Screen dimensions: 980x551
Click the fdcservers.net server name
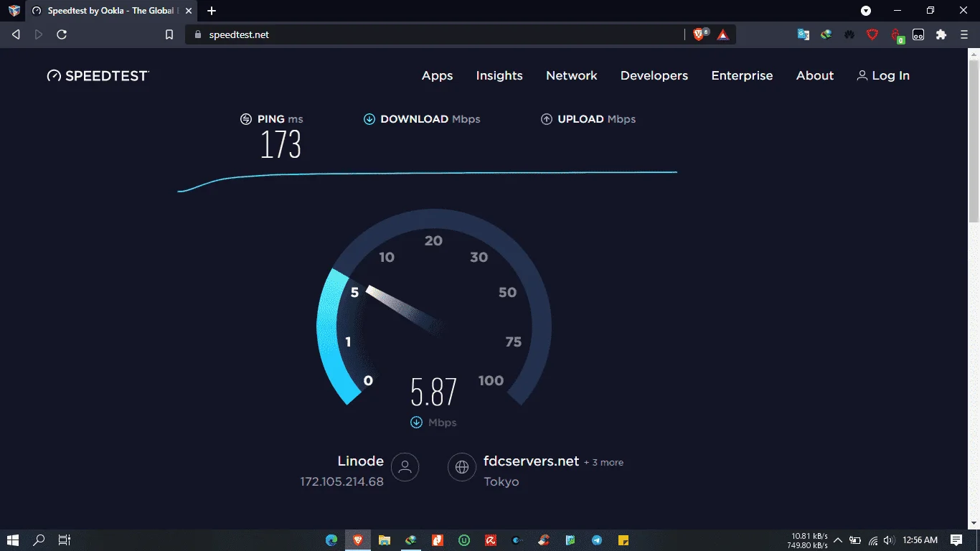(x=531, y=461)
